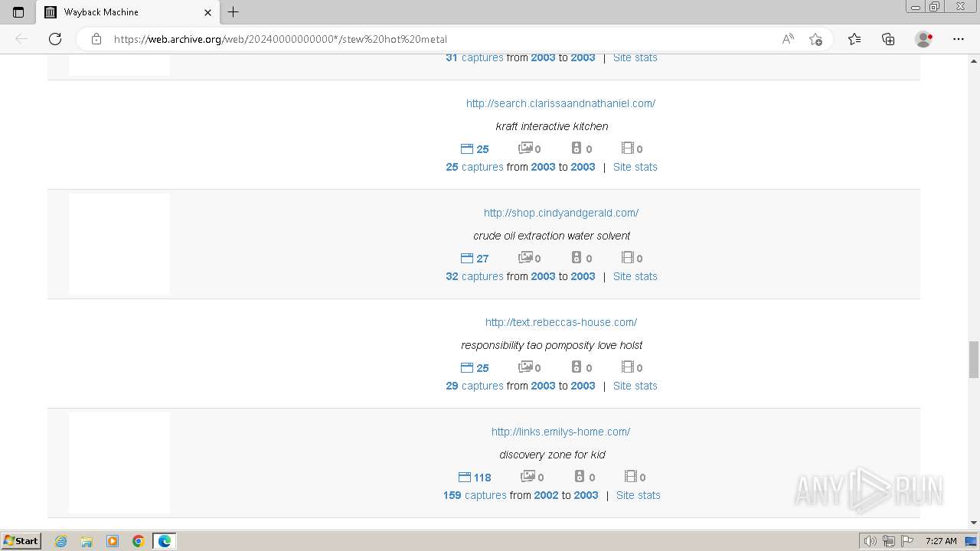Open Site stats for emilys-home result
Viewport: 980px width, 551px height.
click(x=639, y=495)
